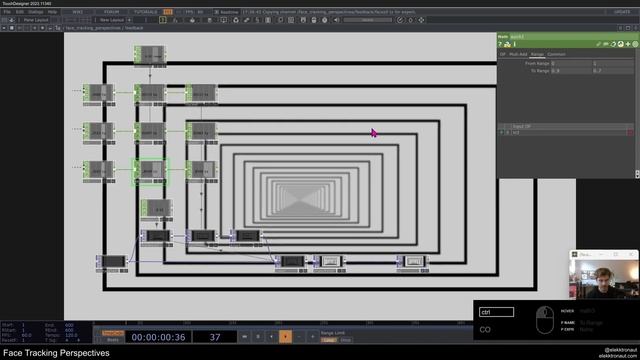640x360 pixels.
Task: Click the circled pencil icon in toolbar
Action: (x=400, y=20)
